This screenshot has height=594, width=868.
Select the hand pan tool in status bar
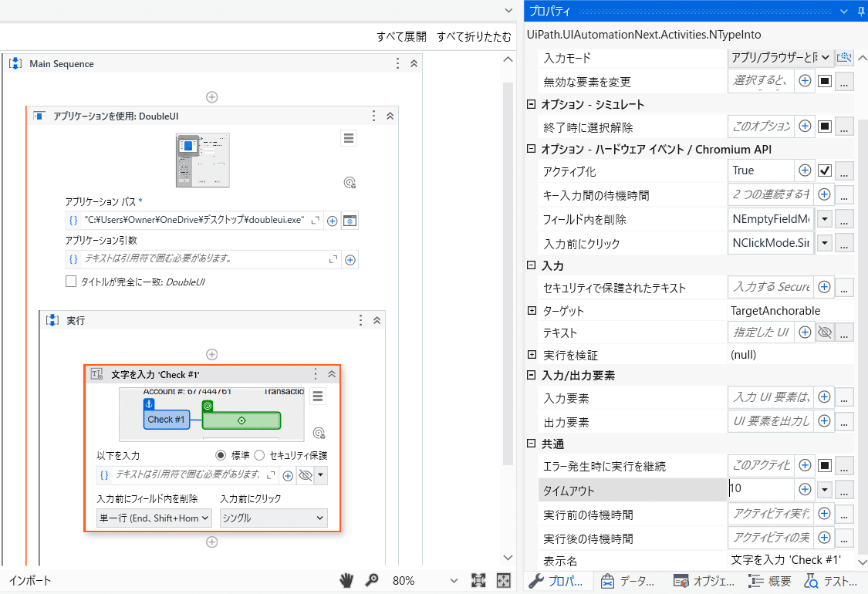click(346, 580)
